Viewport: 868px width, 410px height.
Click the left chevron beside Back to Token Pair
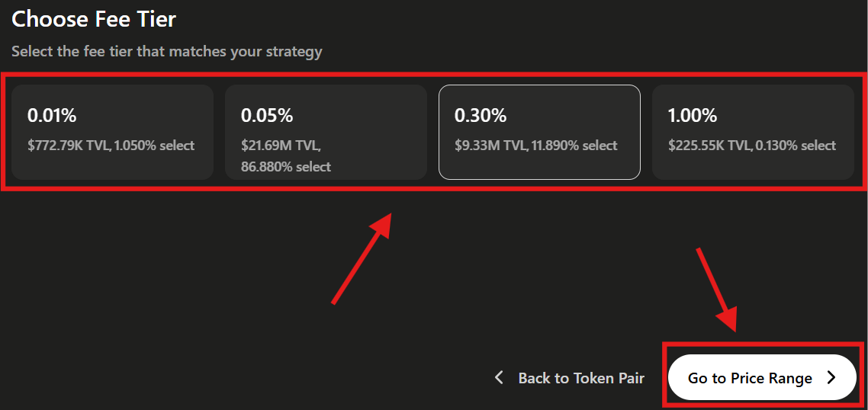click(x=500, y=377)
